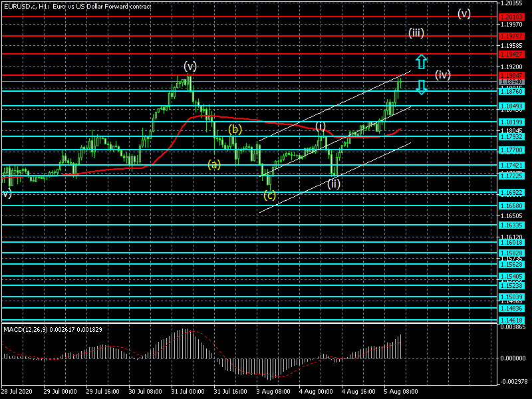Click the 31 Jul 00:00 time label

point(188,391)
